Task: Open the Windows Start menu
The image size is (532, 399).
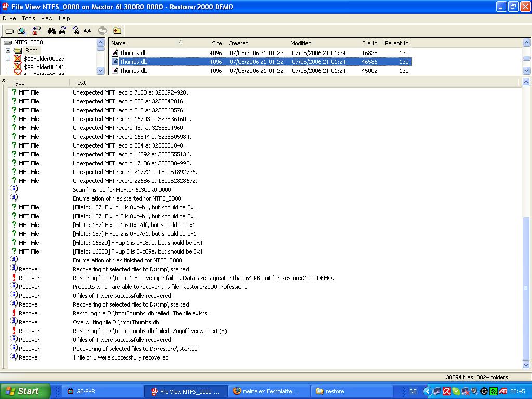Action: coord(25,391)
